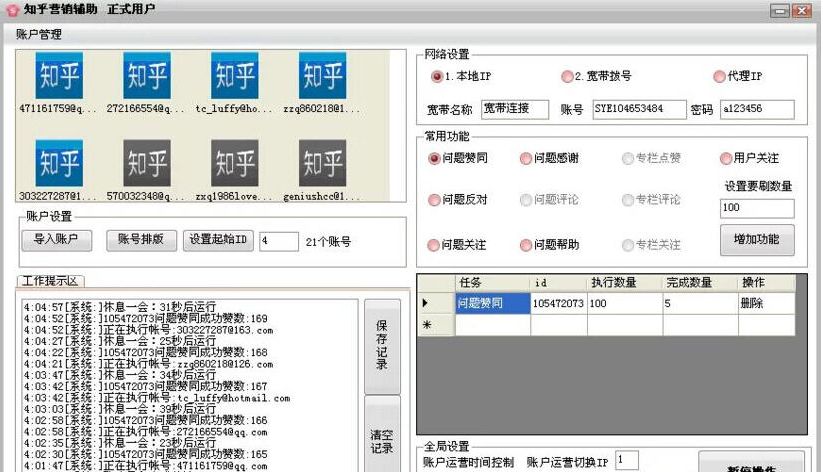Click log line 正在执行帐号:tc_luffy@hotmail.com
Screen dimensions: 823x472
point(157,398)
